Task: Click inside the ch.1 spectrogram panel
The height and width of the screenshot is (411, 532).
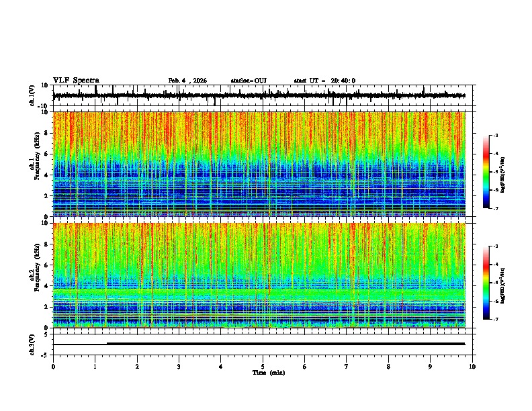Action: coord(259,164)
